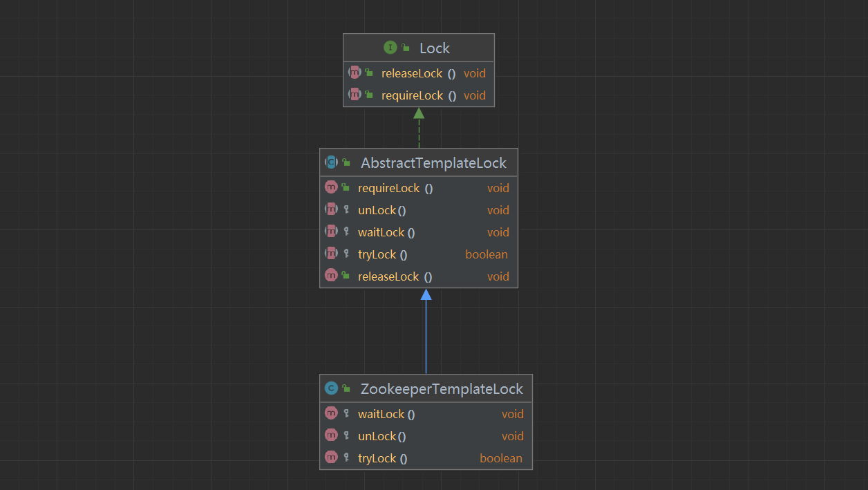This screenshot has width=868, height=490.
Task: Click the green lock icon beside Lock's requireLock
Action: click(369, 95)
